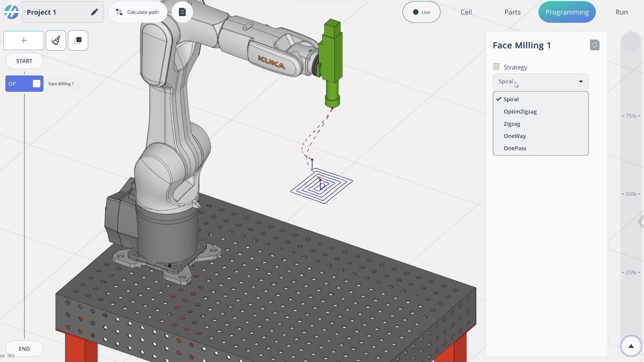Click the pencil icon to rename Project 1
The height and width of the screenshot is (362, 644).
[94, 12]
